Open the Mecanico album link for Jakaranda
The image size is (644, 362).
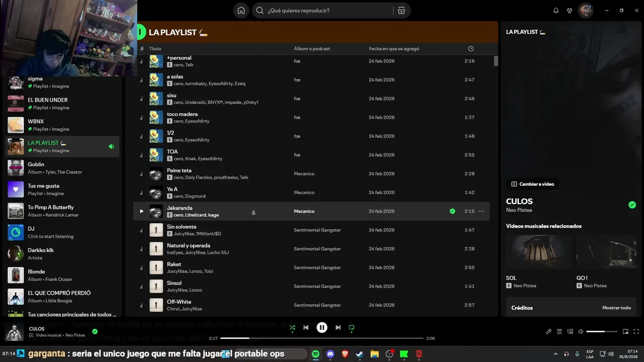304,211
